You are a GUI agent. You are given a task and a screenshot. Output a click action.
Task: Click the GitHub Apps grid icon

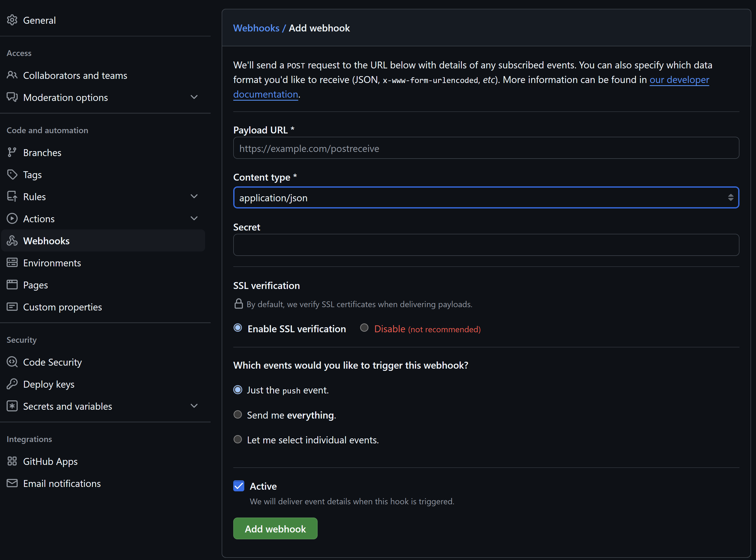point(12,461)
